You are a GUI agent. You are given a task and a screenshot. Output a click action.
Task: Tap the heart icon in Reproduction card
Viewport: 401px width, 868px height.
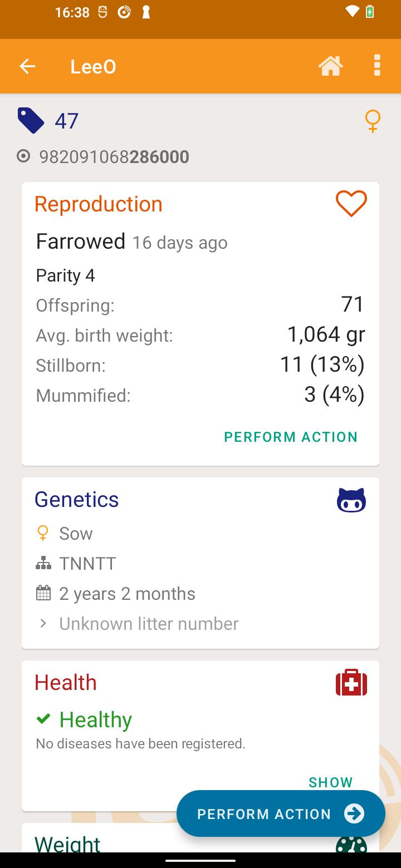tap(351, 204)
